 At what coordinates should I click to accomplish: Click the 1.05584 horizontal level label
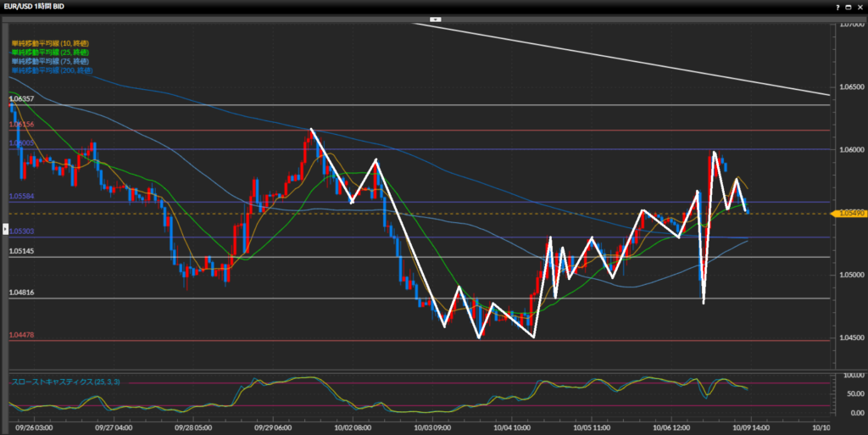coord(22,197)
